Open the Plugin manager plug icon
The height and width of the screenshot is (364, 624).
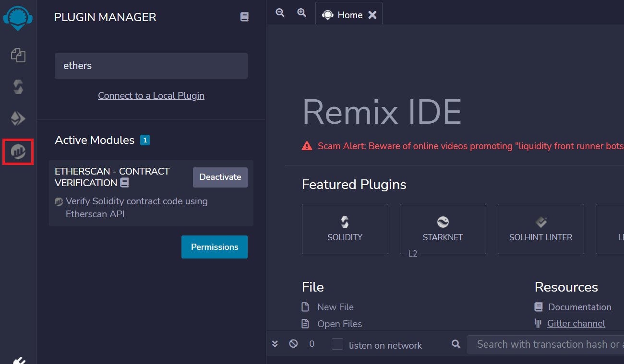(x=18, y=360)
